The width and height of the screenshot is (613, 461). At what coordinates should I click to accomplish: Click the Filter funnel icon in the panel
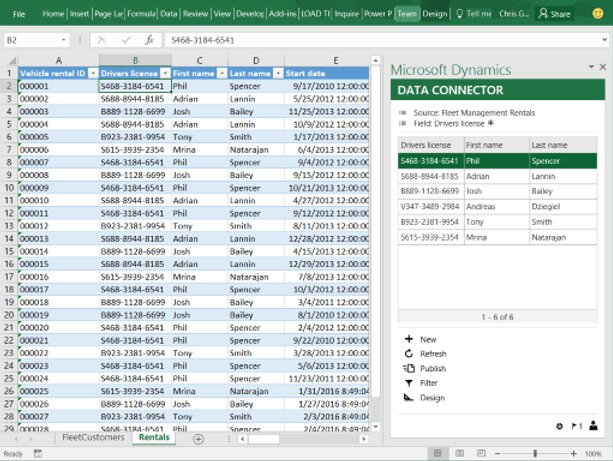click(x=408, y=383)
